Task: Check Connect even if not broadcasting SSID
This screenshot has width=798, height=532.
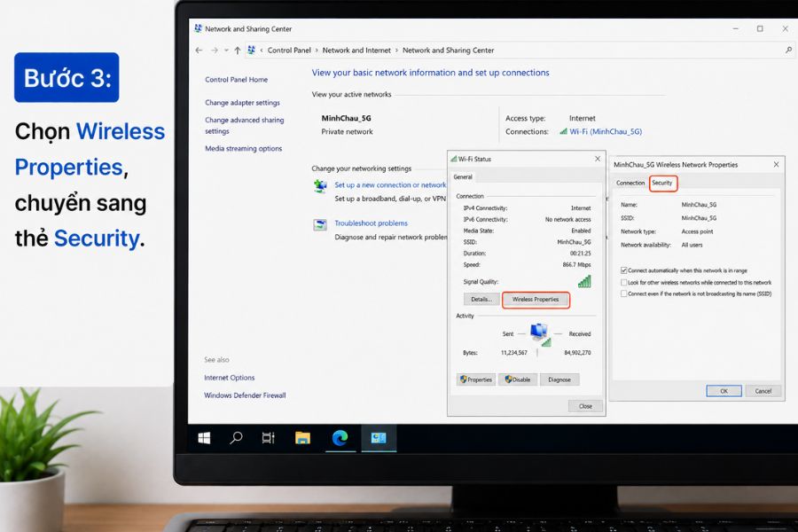Action: [624, 293]
